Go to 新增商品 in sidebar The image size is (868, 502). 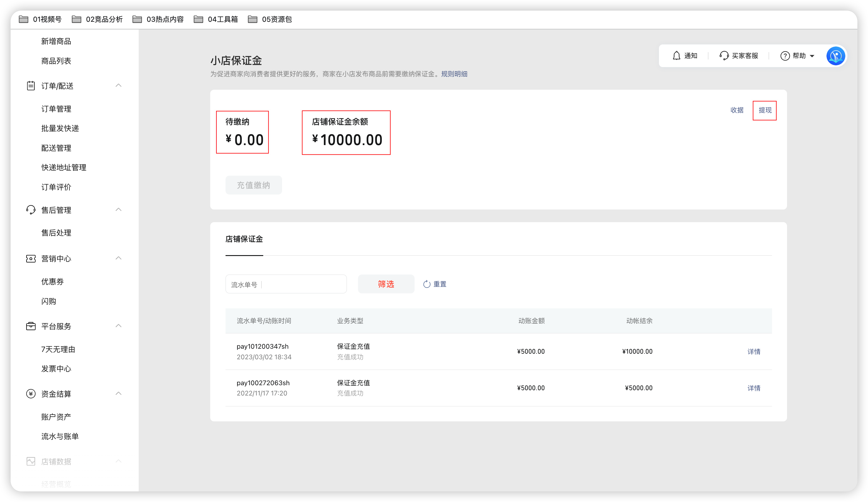pos(56,41)
